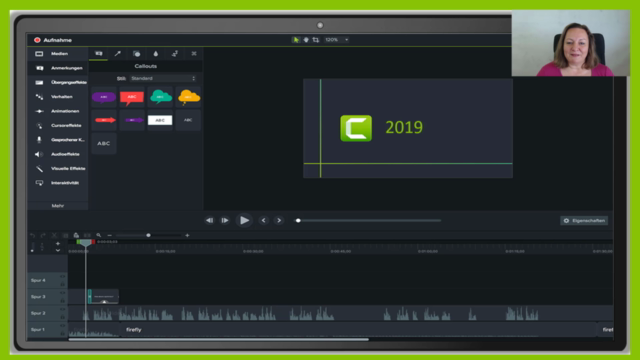Image resolution: width=640 pixels, height=360 pixels.
Task: Open the Anmerkungen panel
Action: [x=58, y=68]
